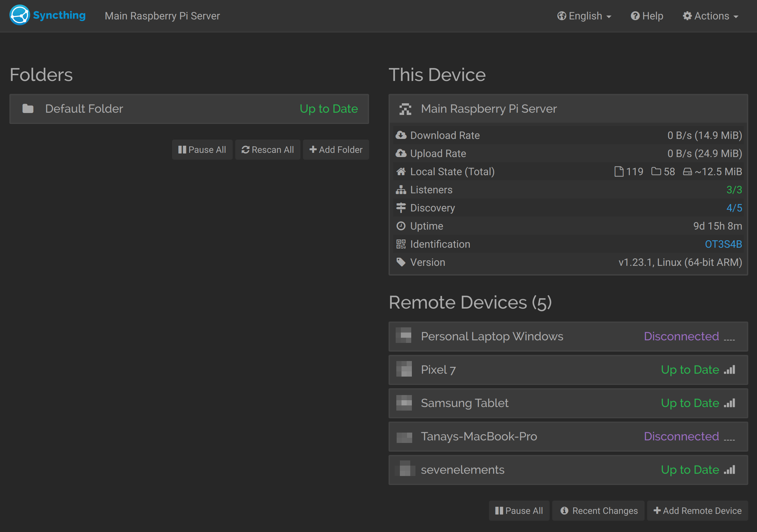Click Add Remote Device

[697, 511]
